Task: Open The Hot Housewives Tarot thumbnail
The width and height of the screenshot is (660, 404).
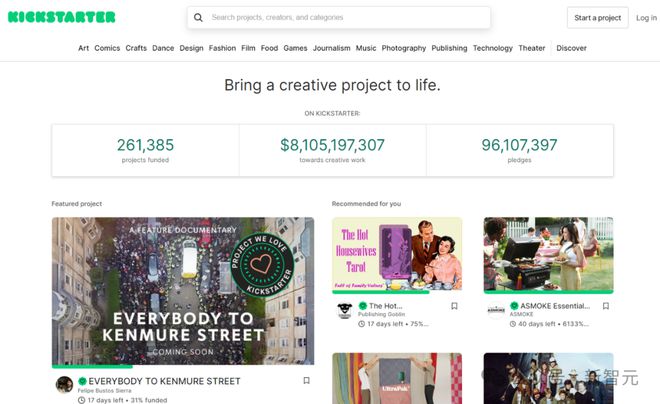Action: point(397,254)
